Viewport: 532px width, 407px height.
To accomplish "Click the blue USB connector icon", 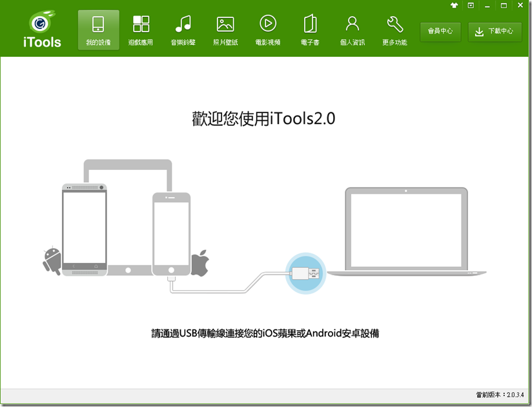I will (x=305, y=273).
